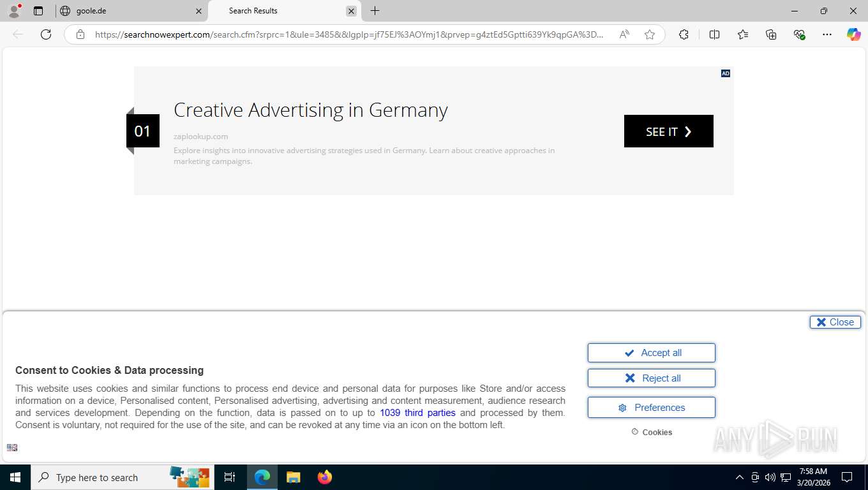Open the Favorites list icon
This screenshot has width=868, height=490.
point(743,34)
